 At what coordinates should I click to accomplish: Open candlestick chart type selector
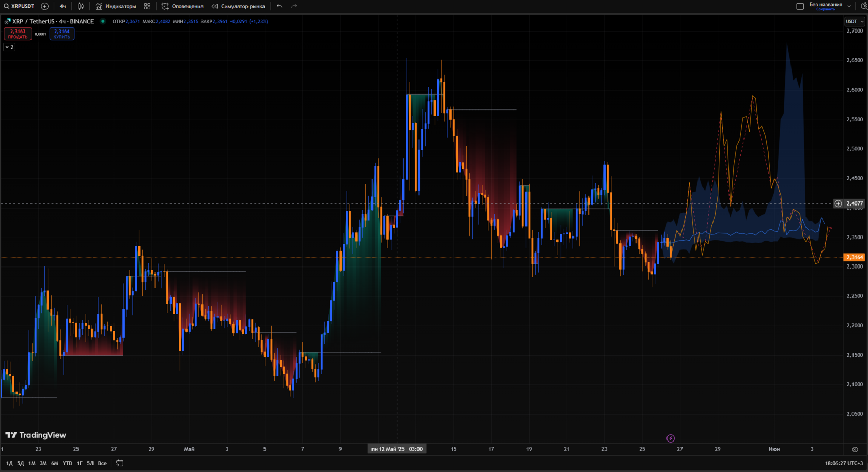[81, 6]
